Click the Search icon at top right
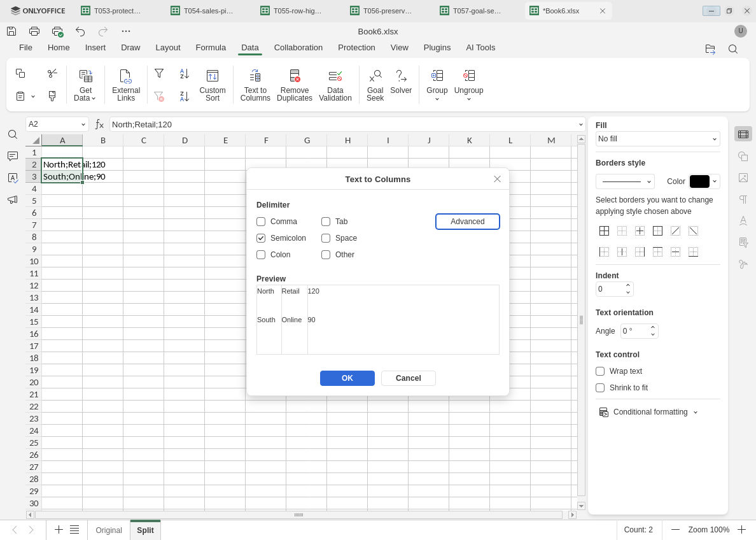This screenshot has width=756, height=540. 733,49
